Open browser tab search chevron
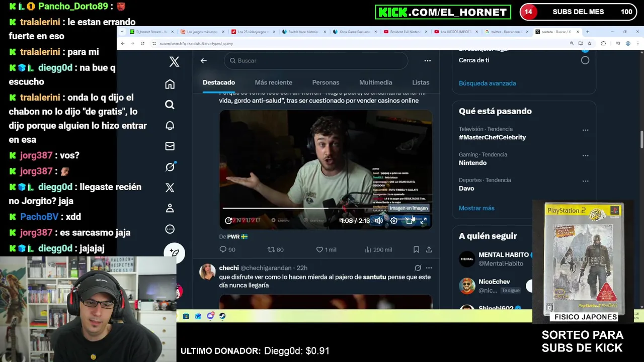644x362 pixels. pyautogui.click(x=122, y=32)
